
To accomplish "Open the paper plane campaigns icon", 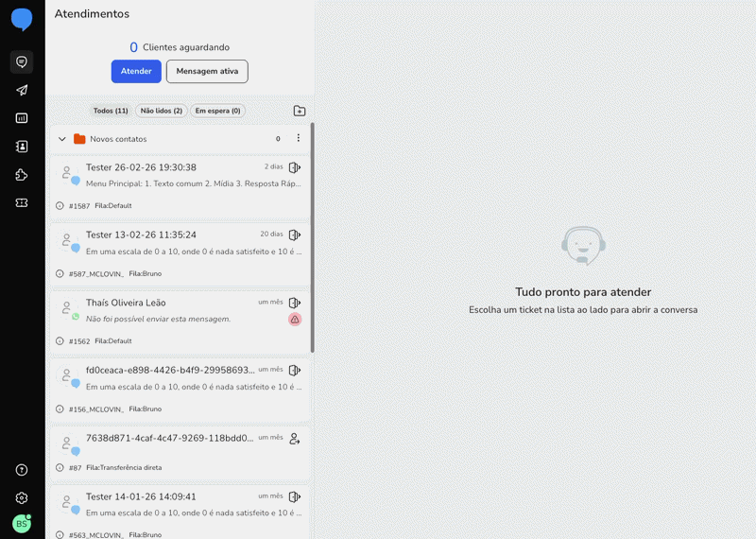I will (22, 91).
